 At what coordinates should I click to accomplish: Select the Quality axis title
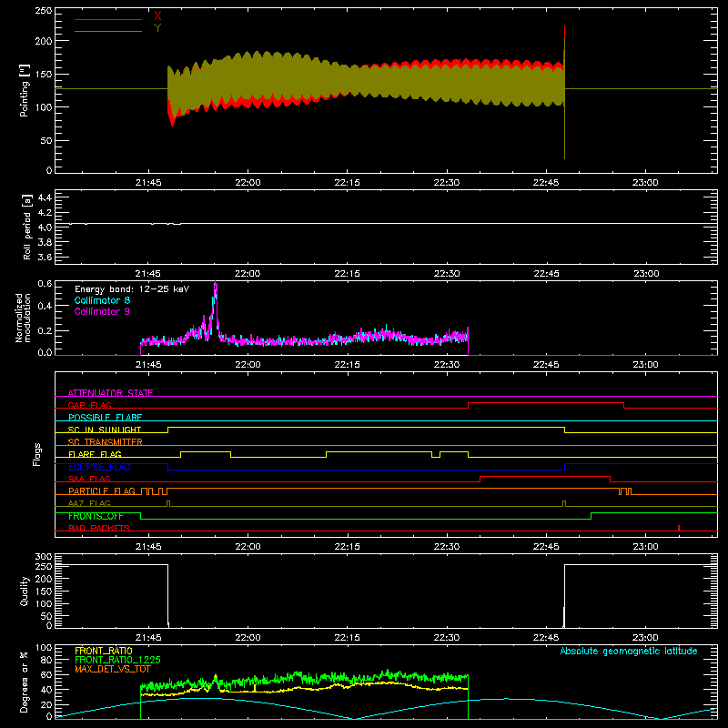25,591
